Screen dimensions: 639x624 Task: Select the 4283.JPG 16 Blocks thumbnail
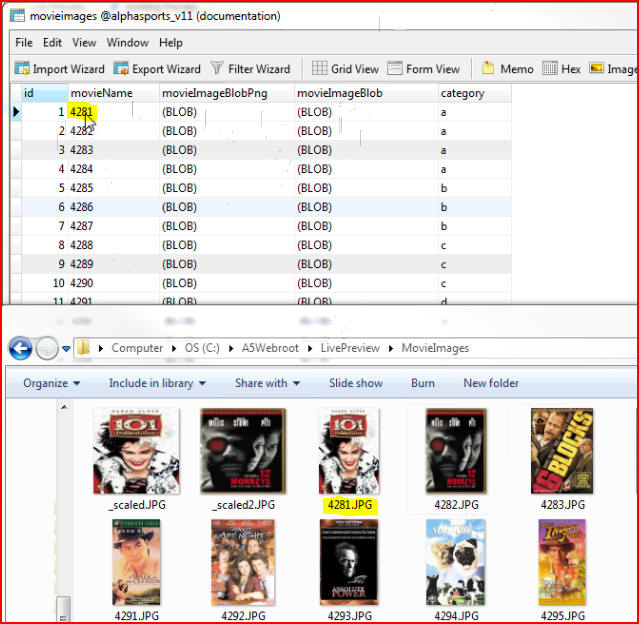pos(562,451)
